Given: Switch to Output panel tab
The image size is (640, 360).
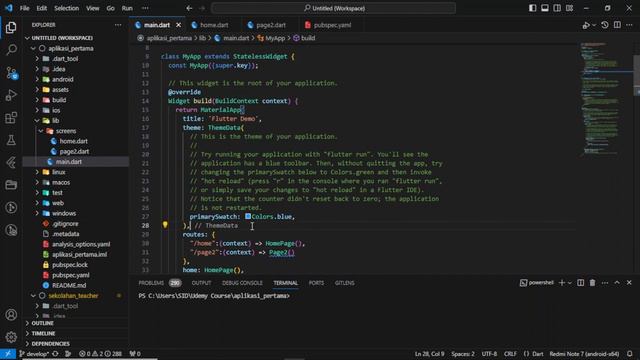Looking at the screenshot, I should tap(201, 283).
